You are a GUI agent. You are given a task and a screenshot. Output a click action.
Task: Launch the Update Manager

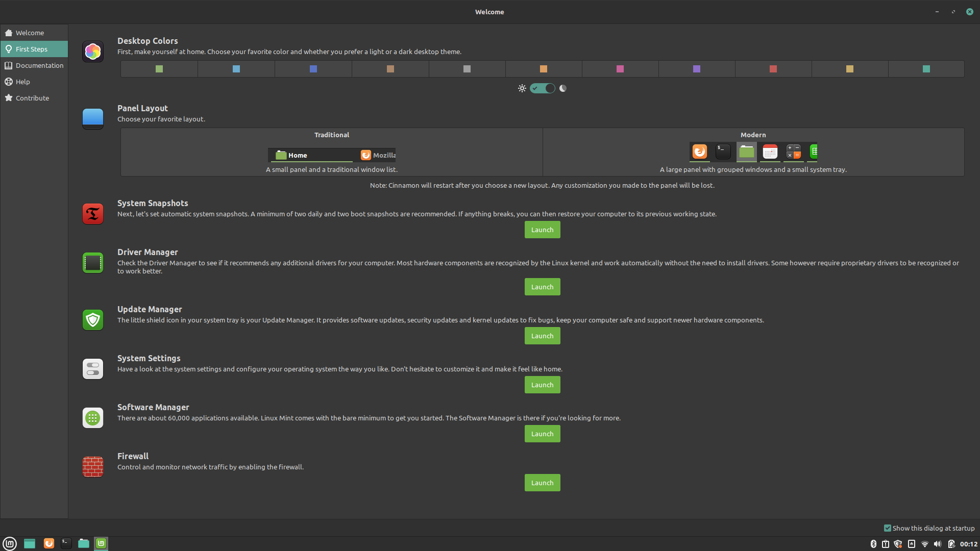click(x=542, y=336)
